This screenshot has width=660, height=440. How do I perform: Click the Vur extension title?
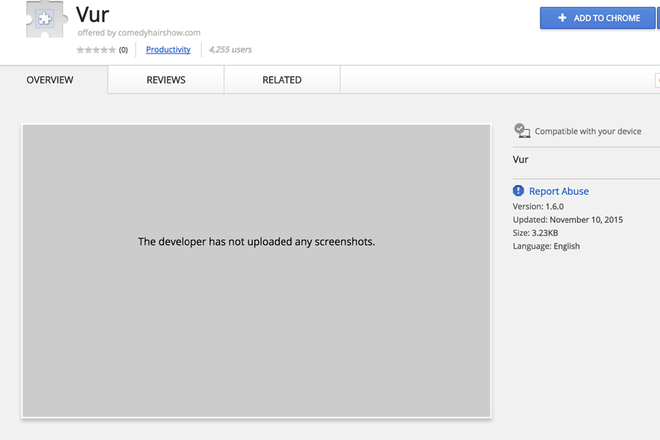point(93,16)
